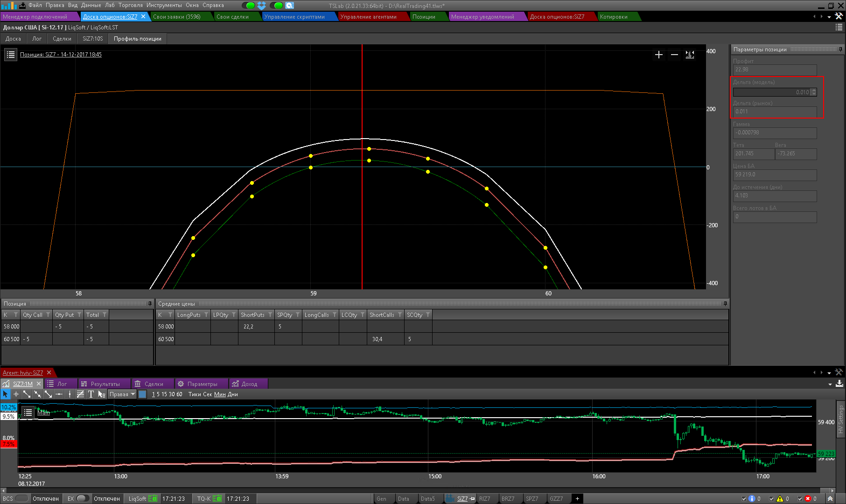Open the Правая axis dropdown
This screenshot has width=846, height=504.
tap(133, 394)
